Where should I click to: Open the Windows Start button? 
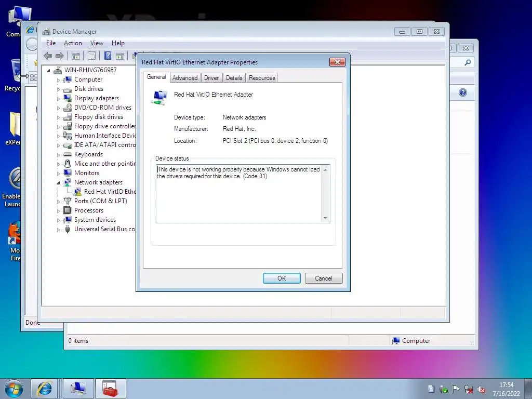pyautogui.click(x=14, y=389)
